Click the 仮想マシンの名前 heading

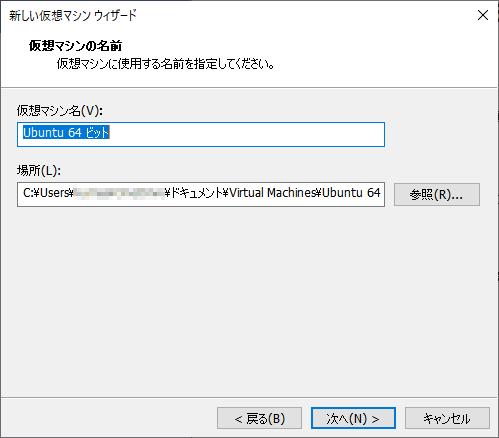tap(75, 46)
